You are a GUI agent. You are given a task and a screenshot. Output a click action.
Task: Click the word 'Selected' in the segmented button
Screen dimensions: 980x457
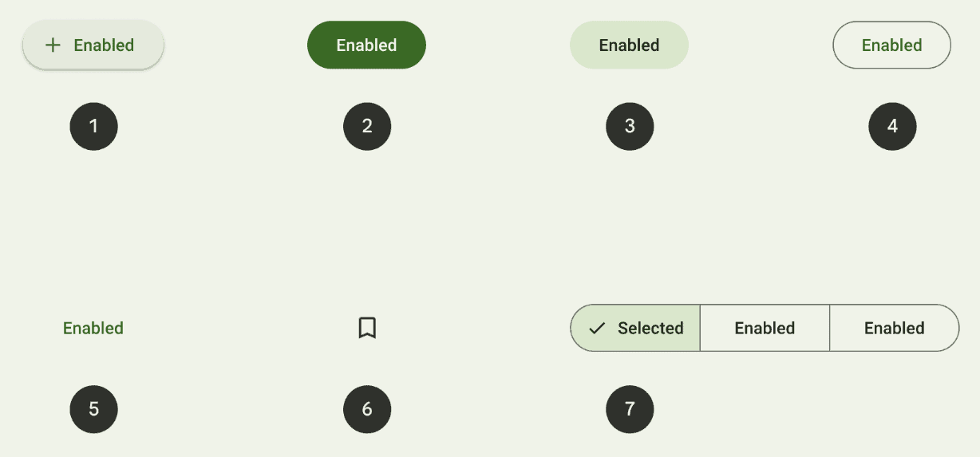pyautogui.click(x=650, y=328)
